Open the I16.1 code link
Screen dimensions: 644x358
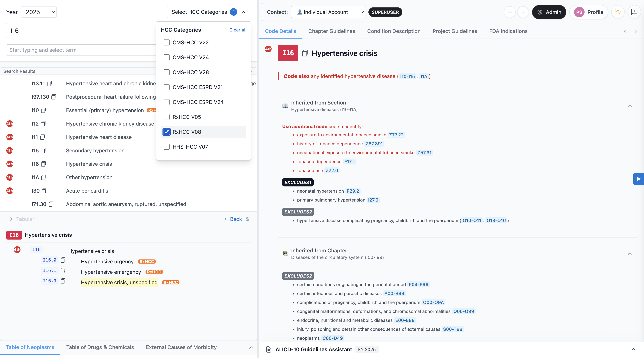click(50, 270)
